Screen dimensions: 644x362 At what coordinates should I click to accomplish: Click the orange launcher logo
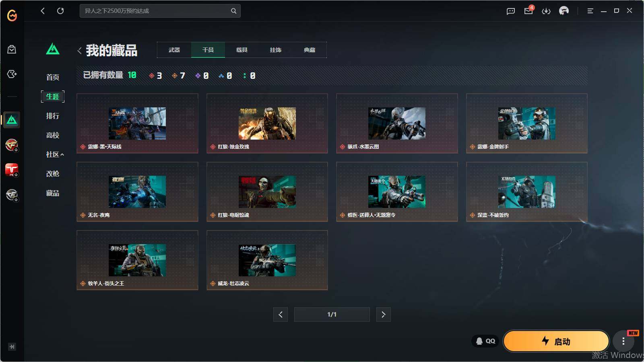[x=12, y=15]
